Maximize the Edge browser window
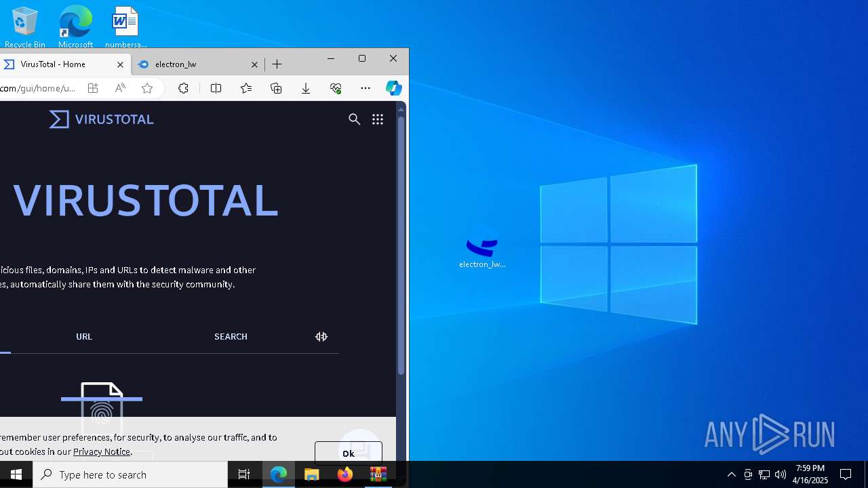 pos(362,58)
